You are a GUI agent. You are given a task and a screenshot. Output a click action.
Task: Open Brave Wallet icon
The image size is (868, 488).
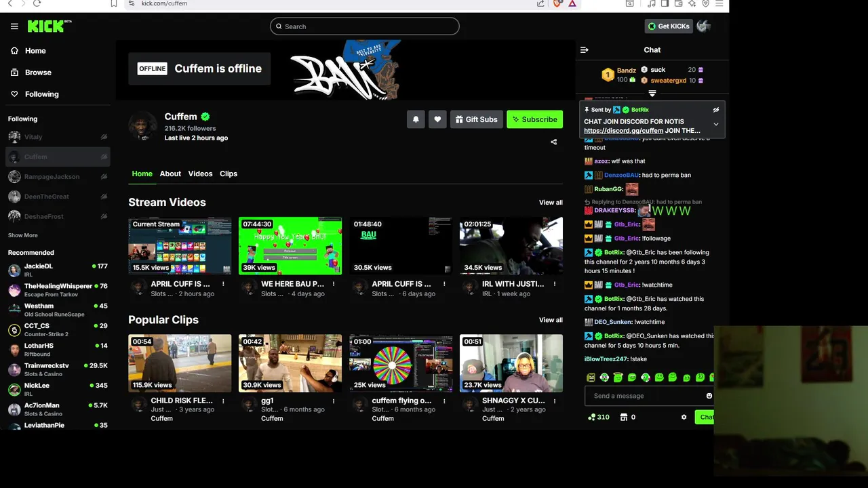pyautogui.click(x=678, y=3)
